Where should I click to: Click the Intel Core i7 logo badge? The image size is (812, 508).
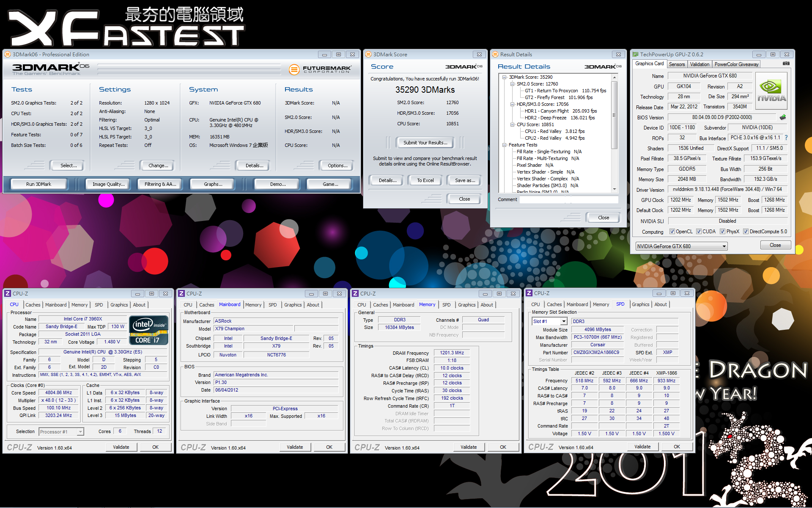tap(148, 330)
